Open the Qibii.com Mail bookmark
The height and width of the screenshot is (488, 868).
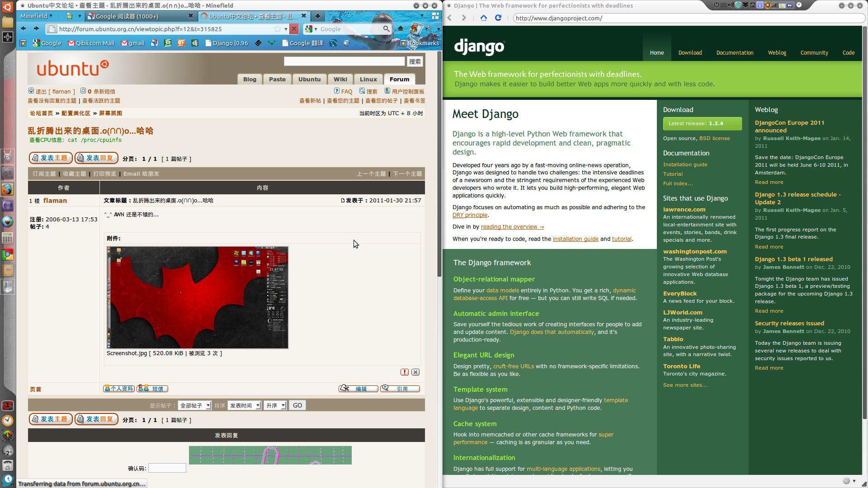(91, 43)
